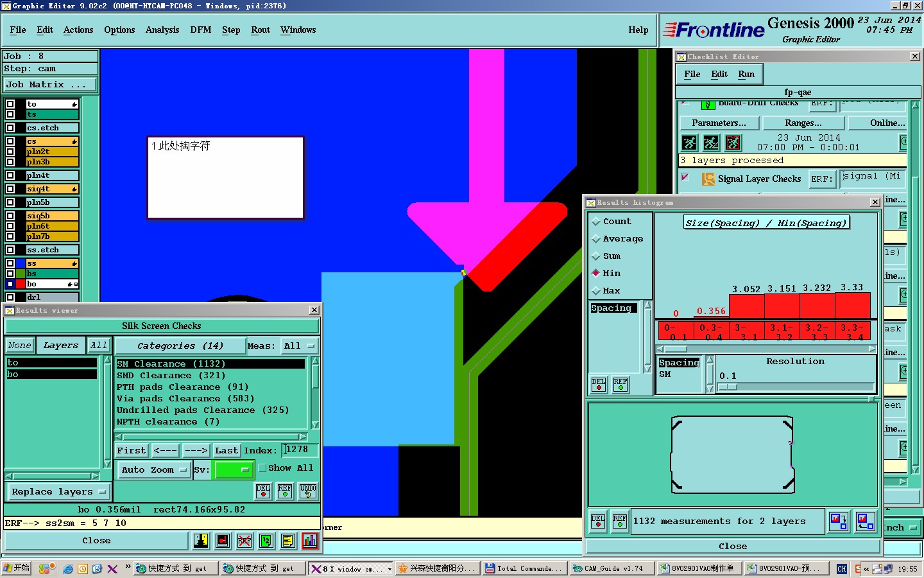Click Ranges... button in Checklist Editor

(803, 123)
